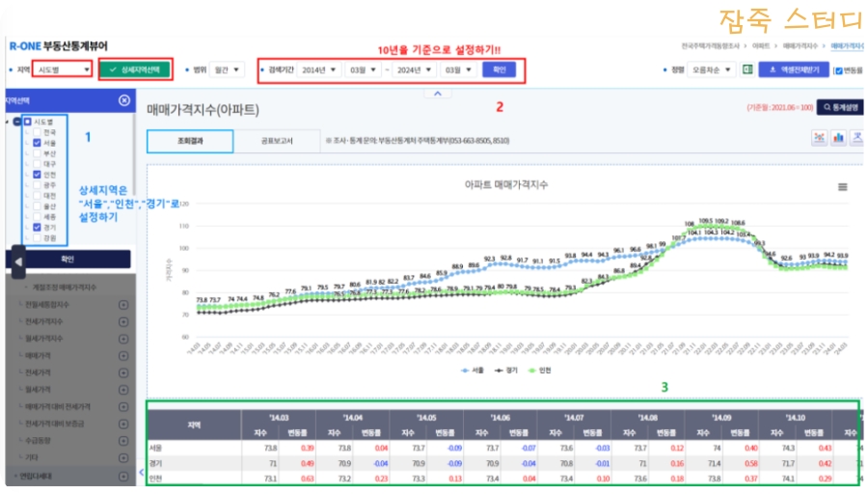Expand 기타 with plus icon
Viewport: 868px width, 494px height.
[123, 458]
